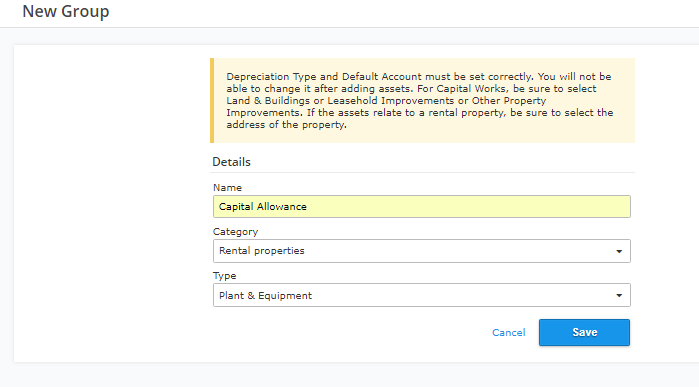Screen dimensions: 699x387
Task: Select the Capital Allowance text in Name
Action: tap(263, 206)
